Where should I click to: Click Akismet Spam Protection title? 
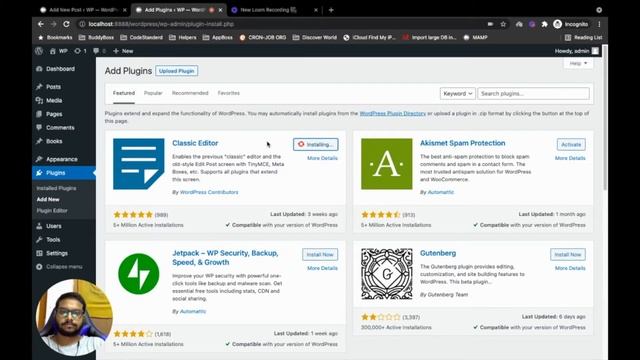click(x=462, y=143)
